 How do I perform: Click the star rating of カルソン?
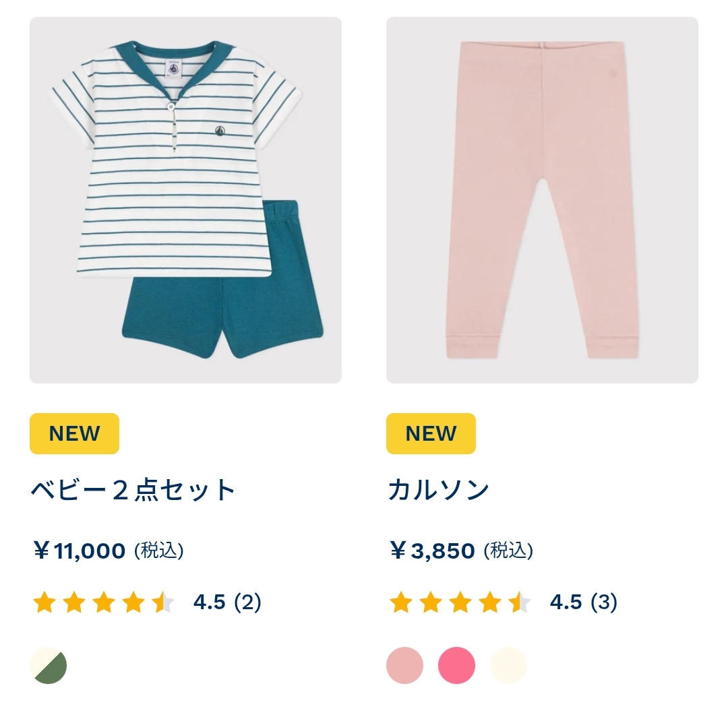tap(460, 602)
